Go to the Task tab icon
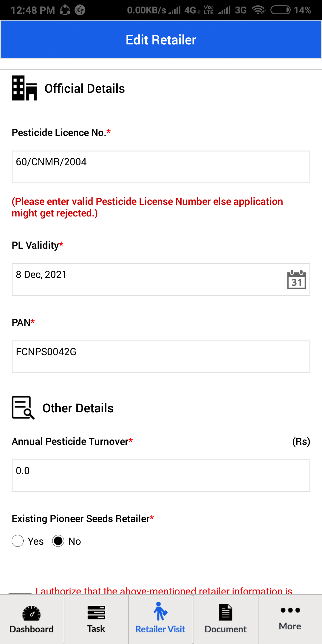This screenshot has width=322, height=644. click(96, 612)
